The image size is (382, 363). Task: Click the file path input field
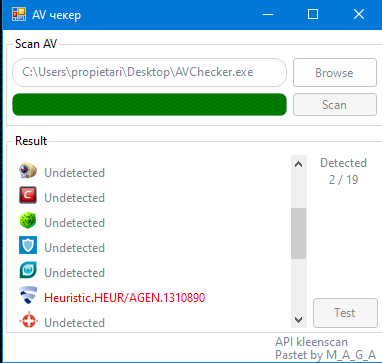click(x=149, y=72)
